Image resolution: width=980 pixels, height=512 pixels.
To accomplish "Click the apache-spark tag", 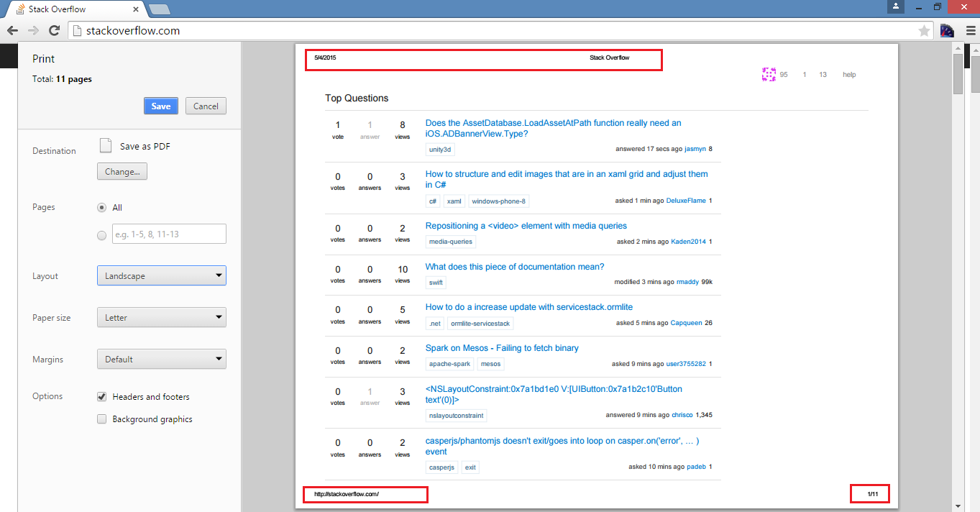I will (x=450, y=364).
